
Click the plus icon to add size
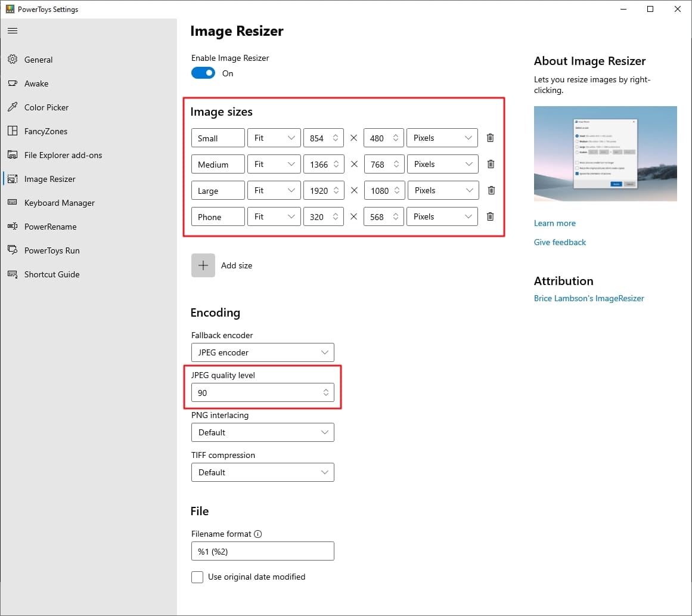tap(203, 265)
